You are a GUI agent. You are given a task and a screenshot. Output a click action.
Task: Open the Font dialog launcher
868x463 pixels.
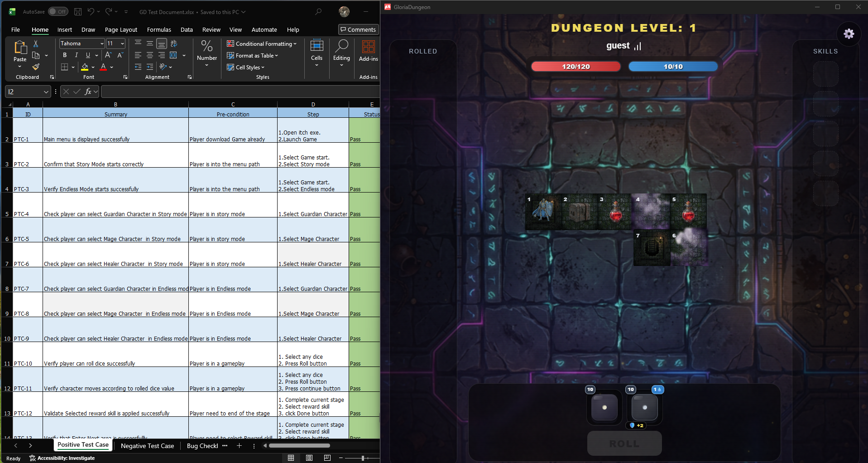tap(125, 77)
